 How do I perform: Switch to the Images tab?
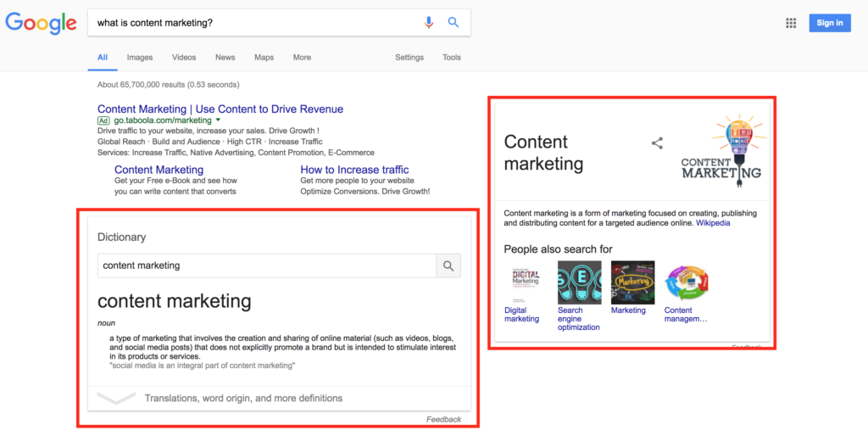140,58
